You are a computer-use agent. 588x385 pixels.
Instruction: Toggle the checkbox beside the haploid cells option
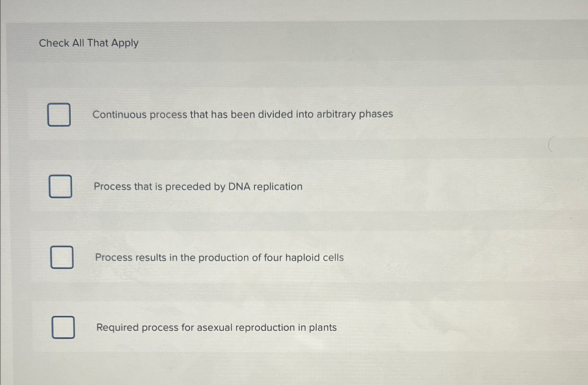point(62,258)
